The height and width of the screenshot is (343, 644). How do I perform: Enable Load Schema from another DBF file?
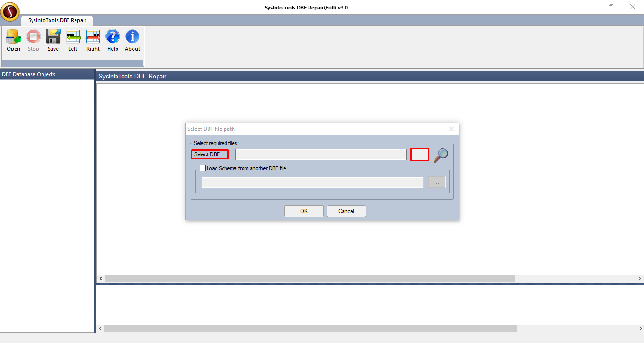click(203, 168)
